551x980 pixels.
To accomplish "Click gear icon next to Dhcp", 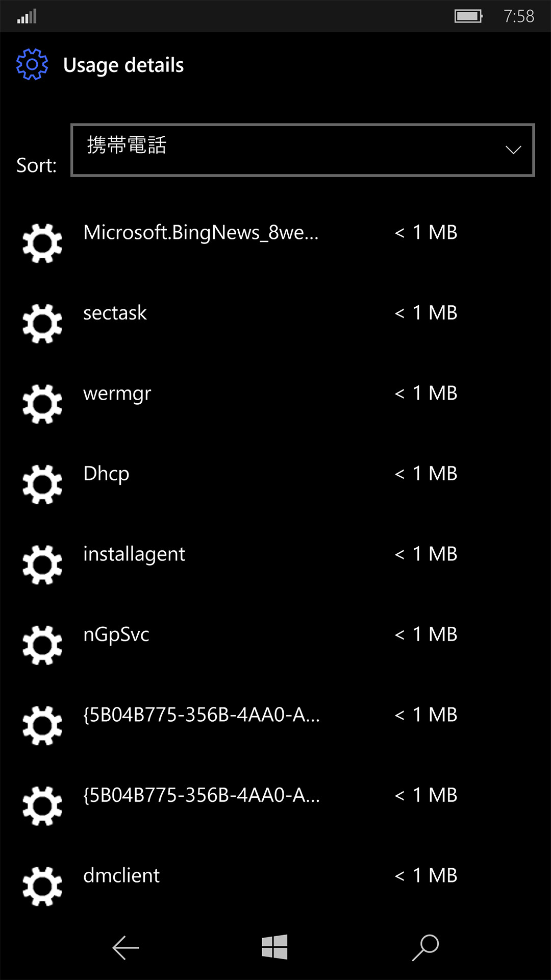I will [x=42, y=484].
